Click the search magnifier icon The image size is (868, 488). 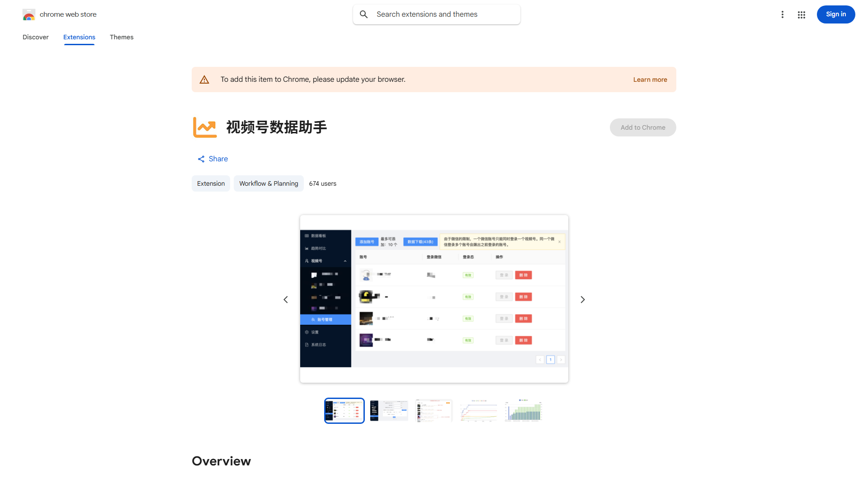click(364, 14)
